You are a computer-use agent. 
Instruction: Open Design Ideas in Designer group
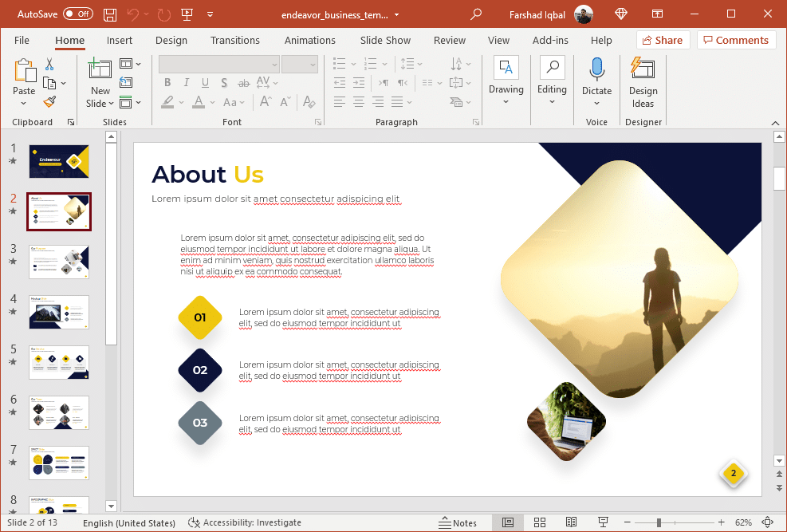point(643,82)
